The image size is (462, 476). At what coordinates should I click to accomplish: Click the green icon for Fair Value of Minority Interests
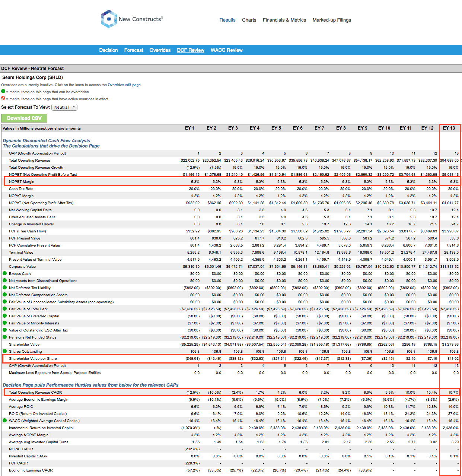(x=4, y=323)
